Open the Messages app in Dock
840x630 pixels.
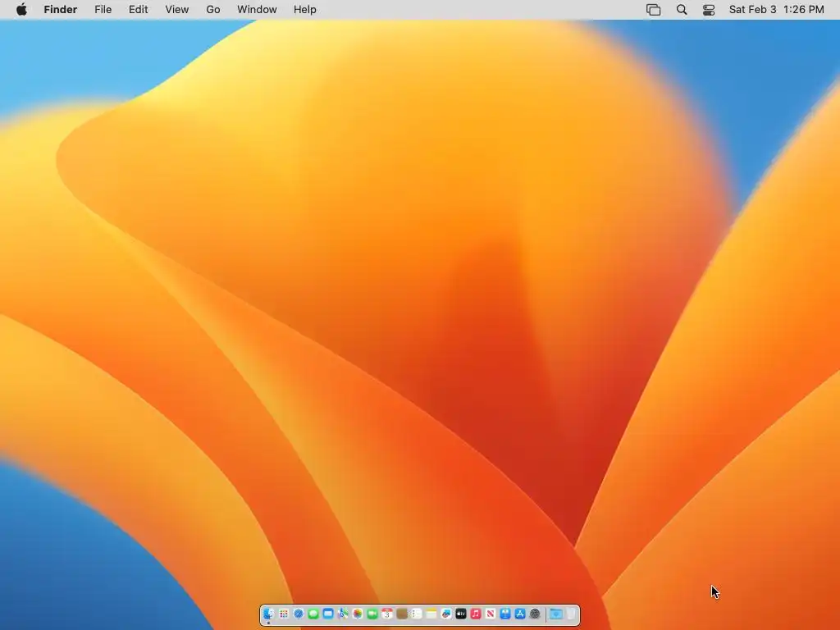pos(313,614)
